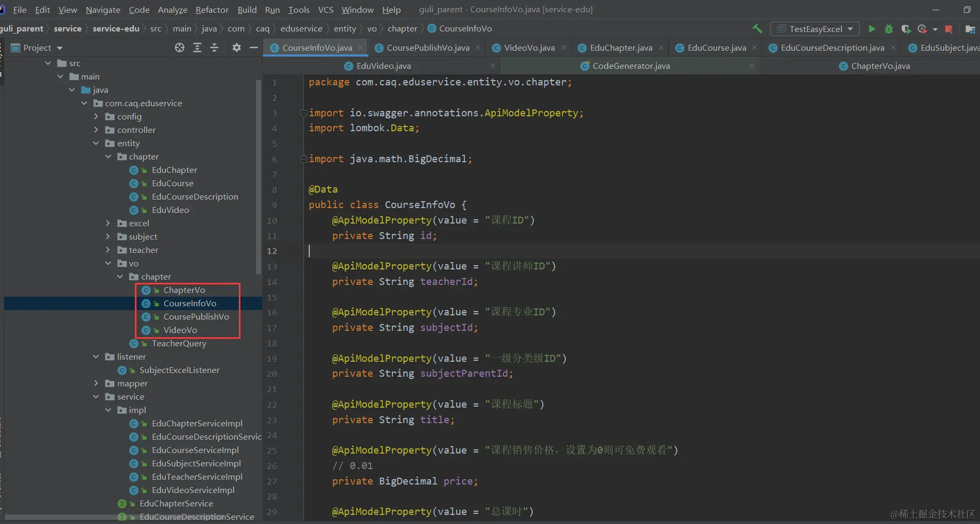980x524 pixels.
Task: Collapse the listener folder in tree
Action: [96, 356]
